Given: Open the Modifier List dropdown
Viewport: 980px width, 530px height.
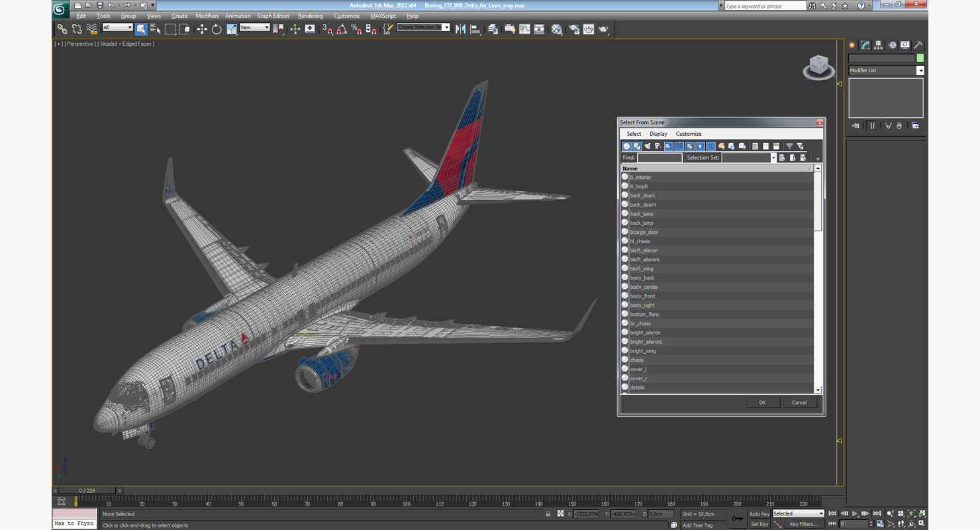Looking at the screenshot, I should [x=886, y=70].
